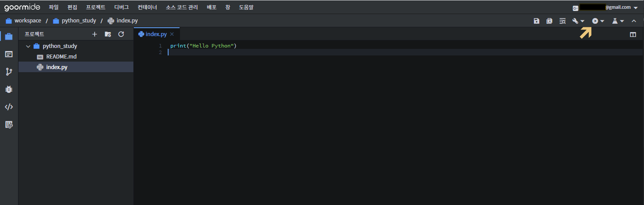Open the project explorer briefcase sidebar icon
Screen dimensions: 644x205
[x=9, y=37]
